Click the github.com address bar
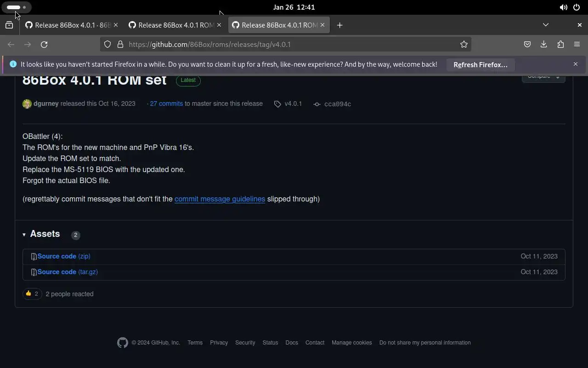The image size is (588, 368). point(285,45)
